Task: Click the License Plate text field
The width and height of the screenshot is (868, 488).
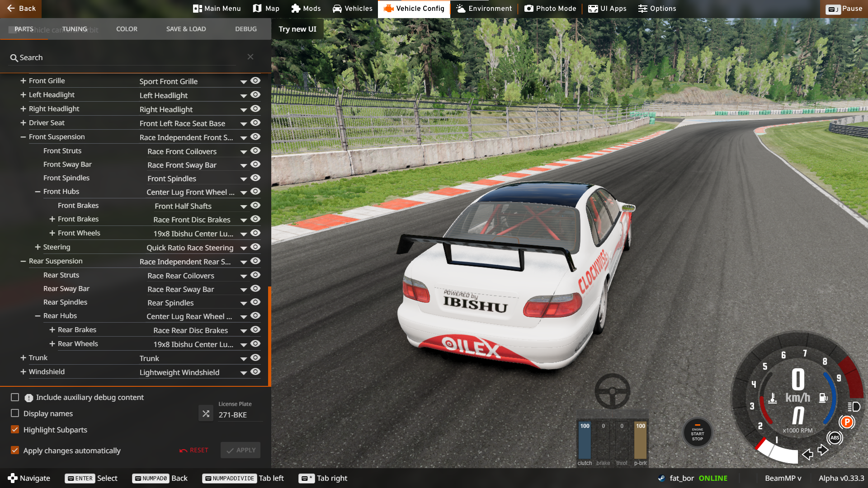Action: tap(240, 415)
